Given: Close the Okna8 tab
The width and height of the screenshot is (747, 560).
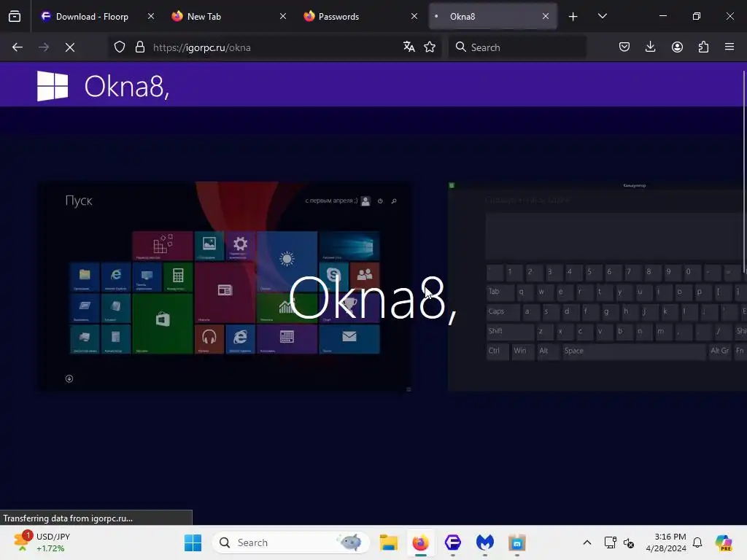Looking at the screenshot, I should pos(546,16).
